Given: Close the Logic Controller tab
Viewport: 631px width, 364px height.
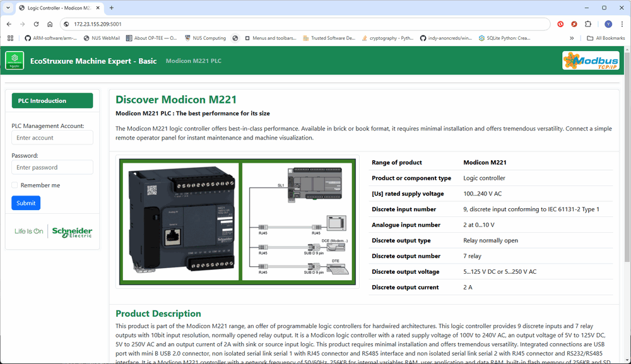Looking at the screenshot, I should coord(98,8).
